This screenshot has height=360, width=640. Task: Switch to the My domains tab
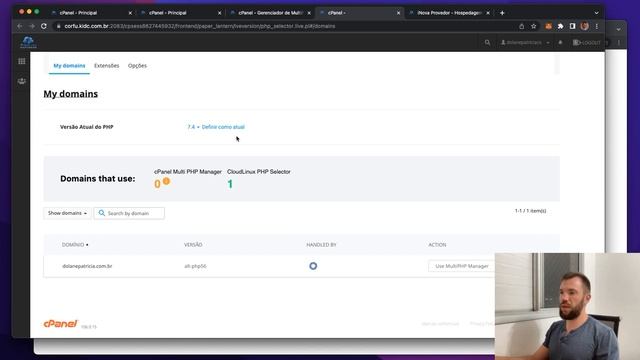coord(69,66)
